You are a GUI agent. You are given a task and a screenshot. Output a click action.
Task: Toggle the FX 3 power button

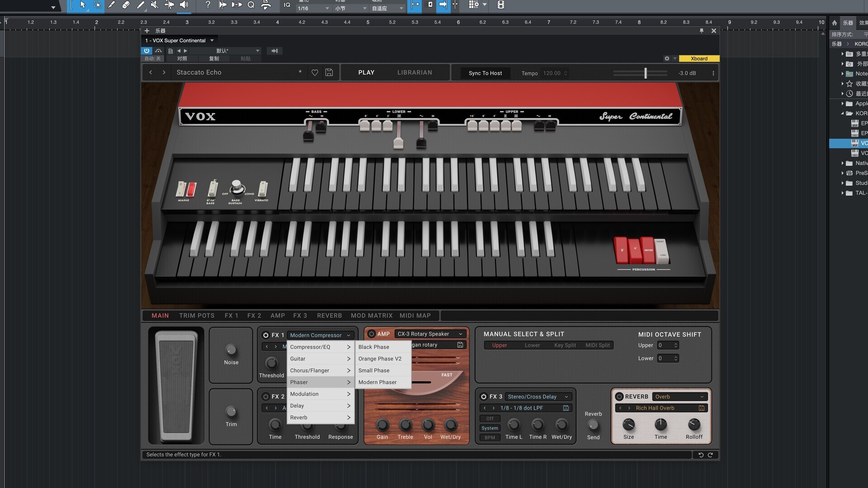(x=484, y=397)
